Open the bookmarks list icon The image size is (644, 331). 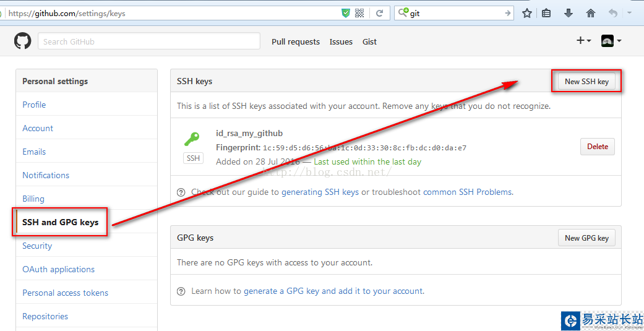(546, 13)
